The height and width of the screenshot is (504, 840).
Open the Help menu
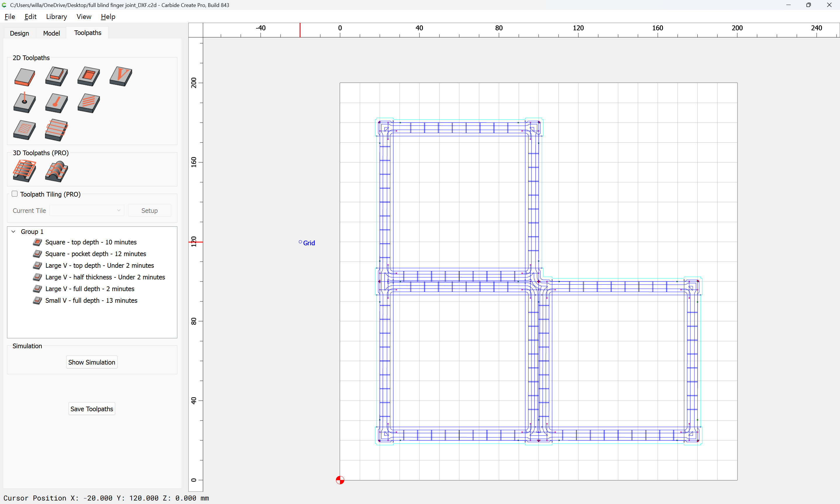tap(108, 17)
